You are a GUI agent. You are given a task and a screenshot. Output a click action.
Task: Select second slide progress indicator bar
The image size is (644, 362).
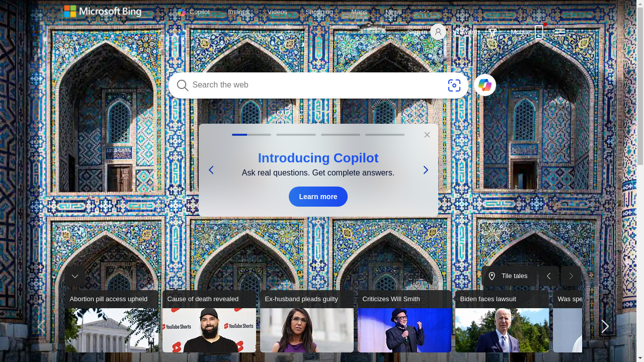[x=296, y=135]
